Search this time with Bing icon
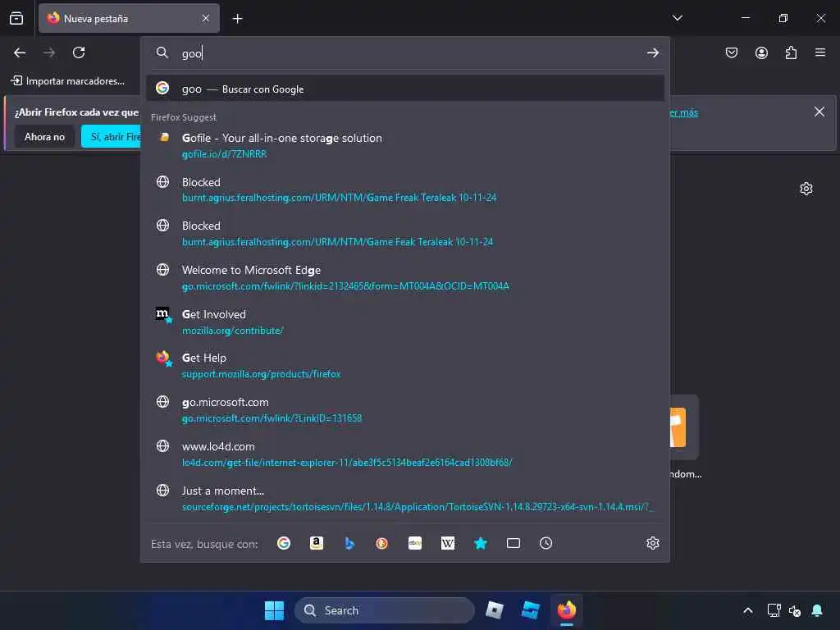The image size is (840, 630). coord(349,543)
